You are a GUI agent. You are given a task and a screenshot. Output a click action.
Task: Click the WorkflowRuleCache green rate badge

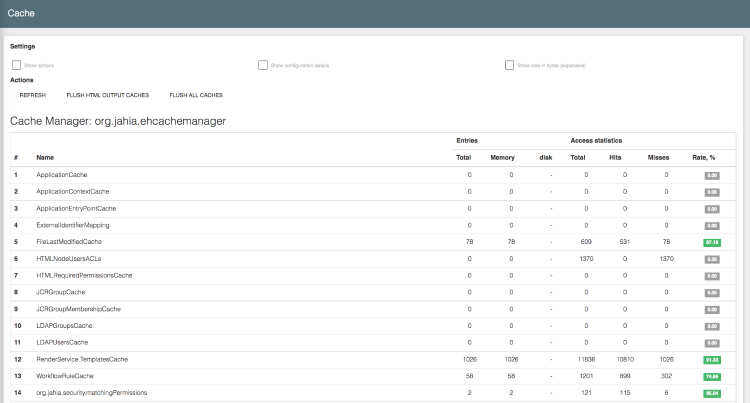[x=712, y=376]
